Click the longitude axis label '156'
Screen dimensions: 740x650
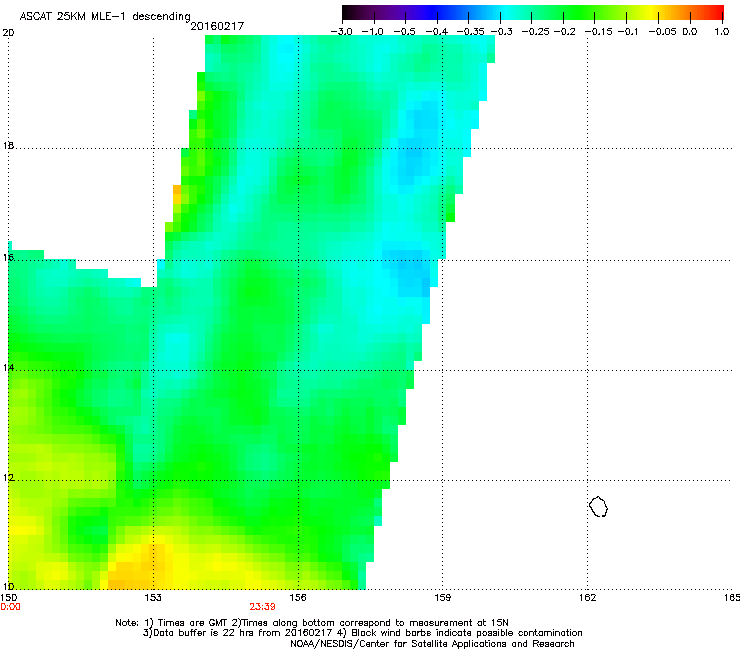[298, 598]
